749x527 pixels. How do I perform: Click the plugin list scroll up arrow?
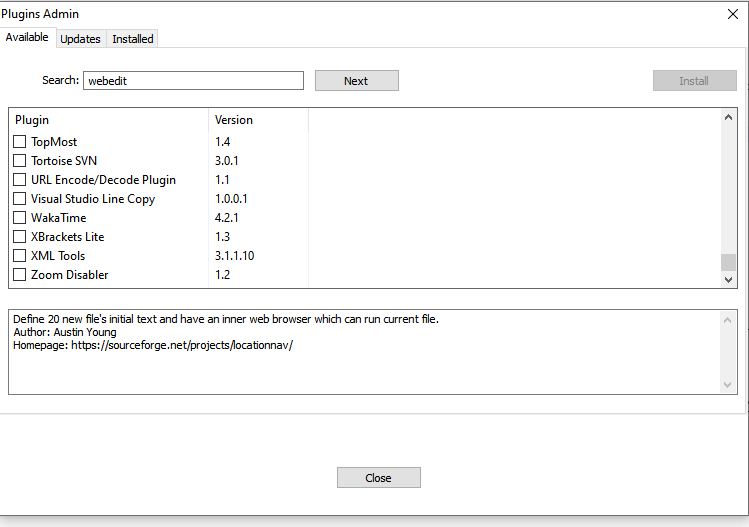coord(728,118)
